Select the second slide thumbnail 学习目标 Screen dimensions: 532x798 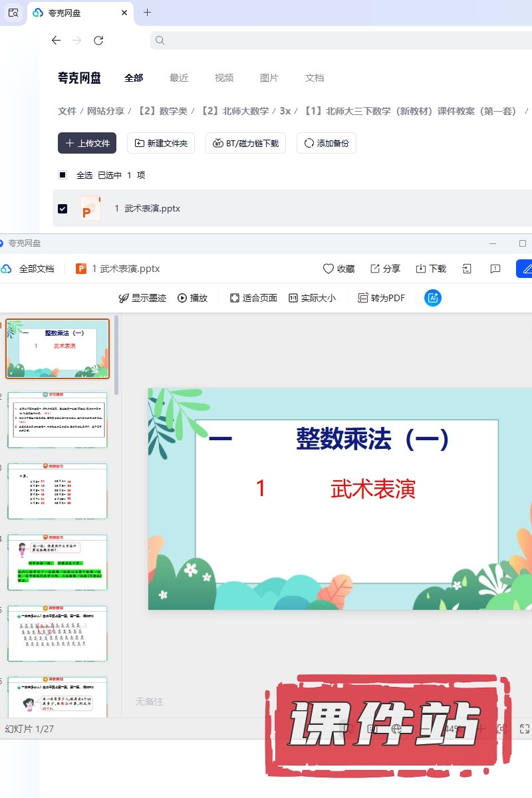pyautogui.click(x=57, y=420)
